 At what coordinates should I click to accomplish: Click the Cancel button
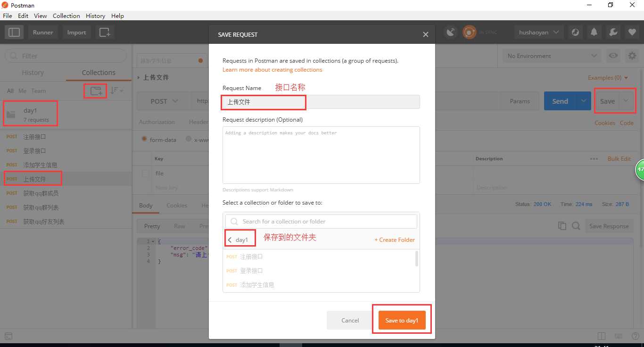[x=350, y=320]
